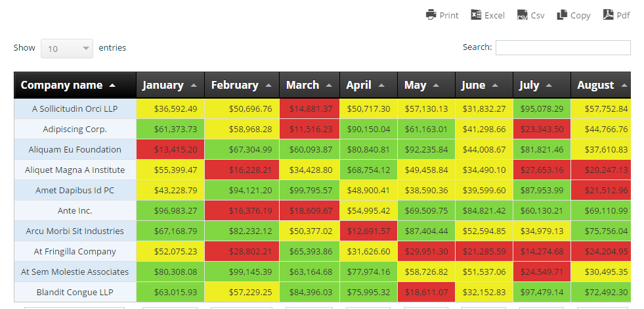Click the Blandit Congue LLP company cell

pos(75,292)
